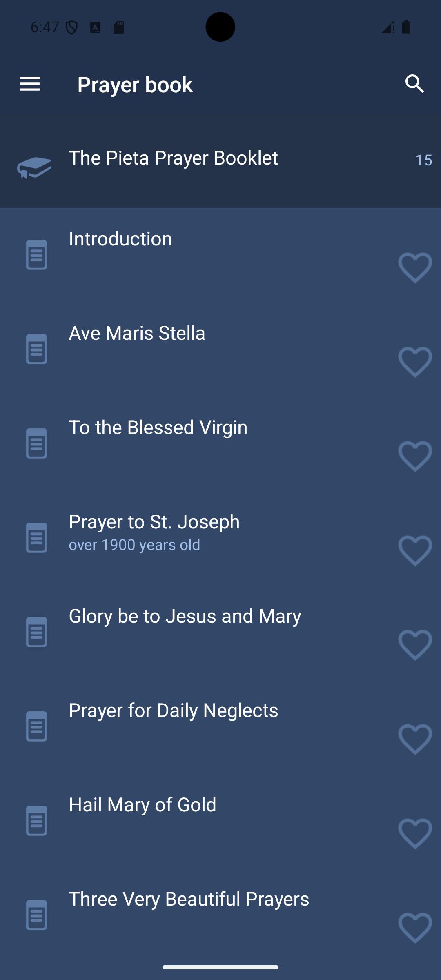Click the Pieta booklet graduation-cap icon
441x980 pixels.
(34, 167)
